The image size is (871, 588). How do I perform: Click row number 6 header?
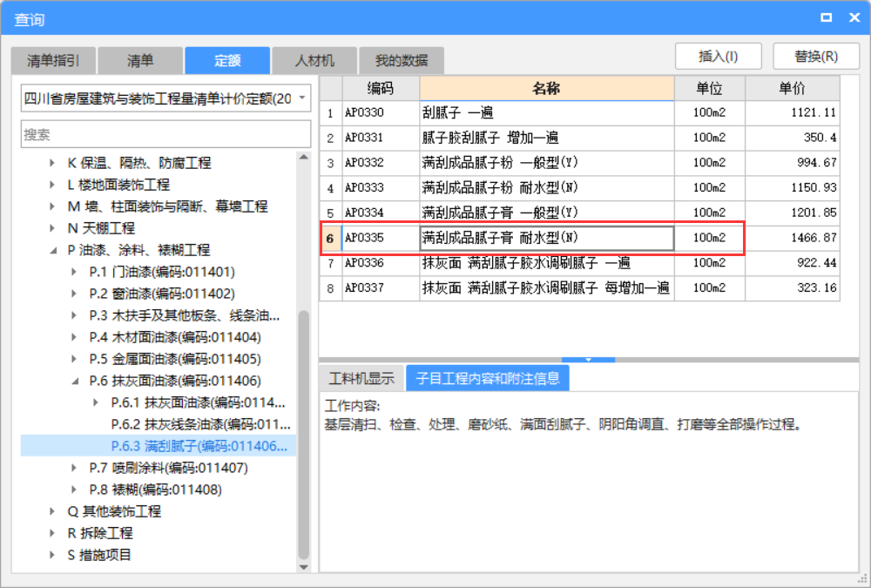(330, 238)
